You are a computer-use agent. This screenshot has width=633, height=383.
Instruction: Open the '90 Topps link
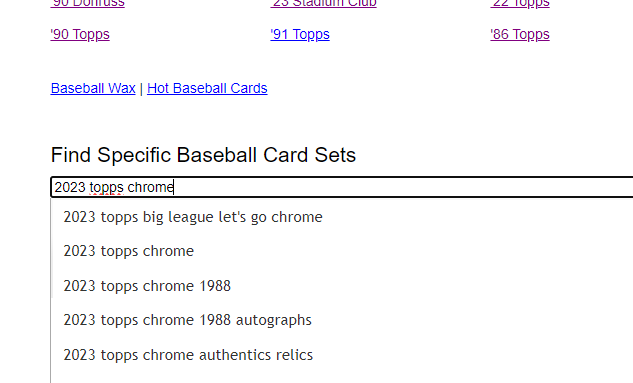[80, 34]
